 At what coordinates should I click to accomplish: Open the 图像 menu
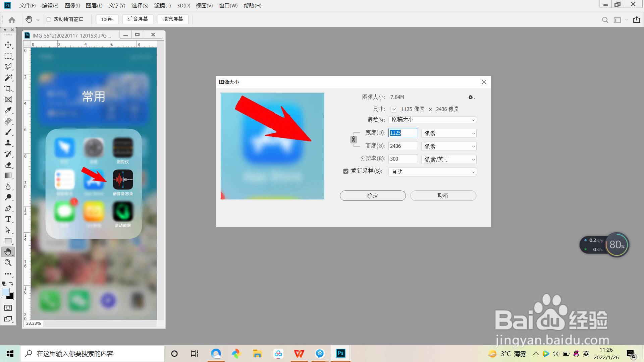point(72,5)
